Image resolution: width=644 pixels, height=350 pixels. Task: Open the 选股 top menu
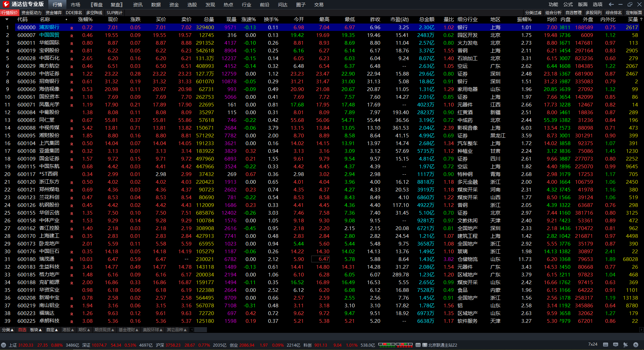(x=192, y=5)
